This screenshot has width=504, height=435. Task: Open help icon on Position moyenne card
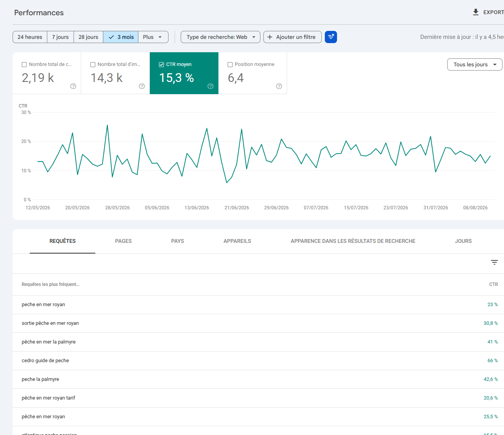tap(279, 86)
